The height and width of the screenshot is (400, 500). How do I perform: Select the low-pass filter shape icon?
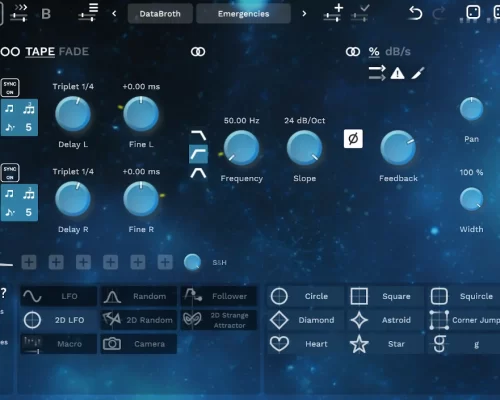(198, 136)
